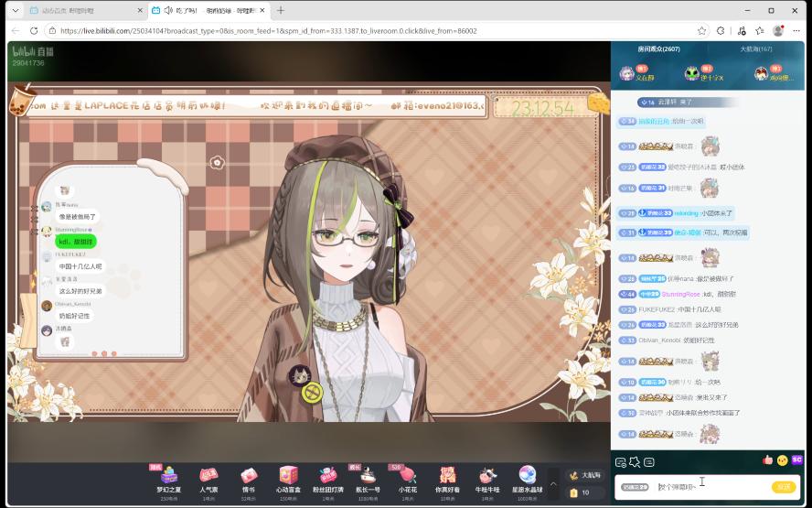Screen dimensions: 812x508
Task: Send the 小花花 flower gift
Action: point(408,481)
